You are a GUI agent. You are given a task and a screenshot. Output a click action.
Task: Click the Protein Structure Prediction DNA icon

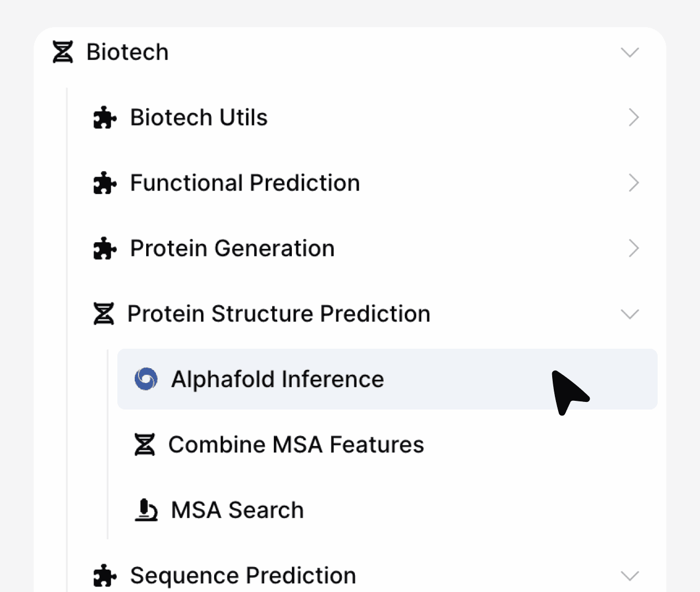coord(104,314)
